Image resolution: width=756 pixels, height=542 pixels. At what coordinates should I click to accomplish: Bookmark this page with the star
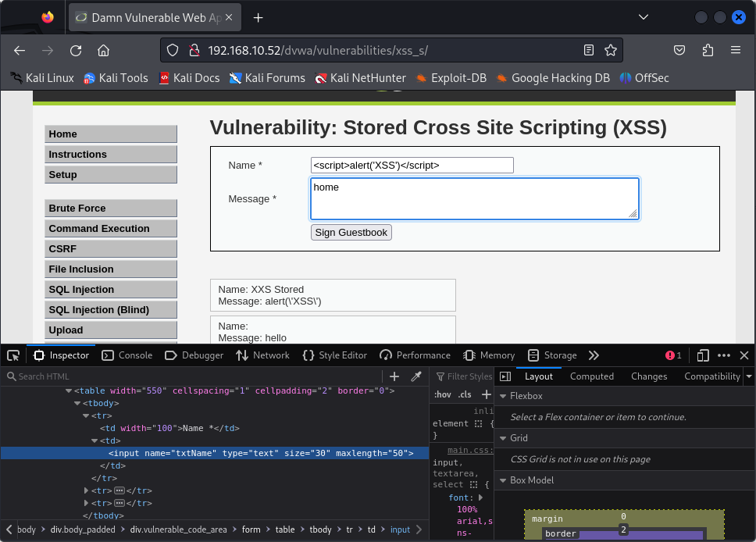(611, 50)
